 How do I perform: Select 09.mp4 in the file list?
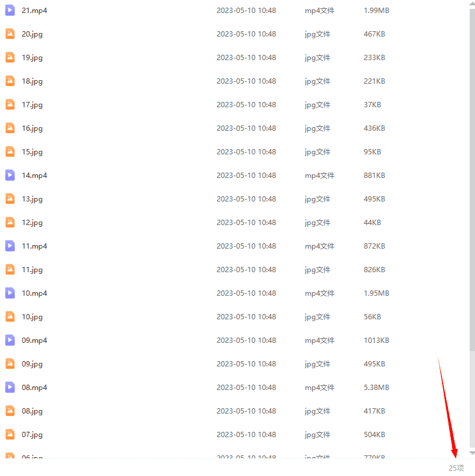click(x=34, y=341)
